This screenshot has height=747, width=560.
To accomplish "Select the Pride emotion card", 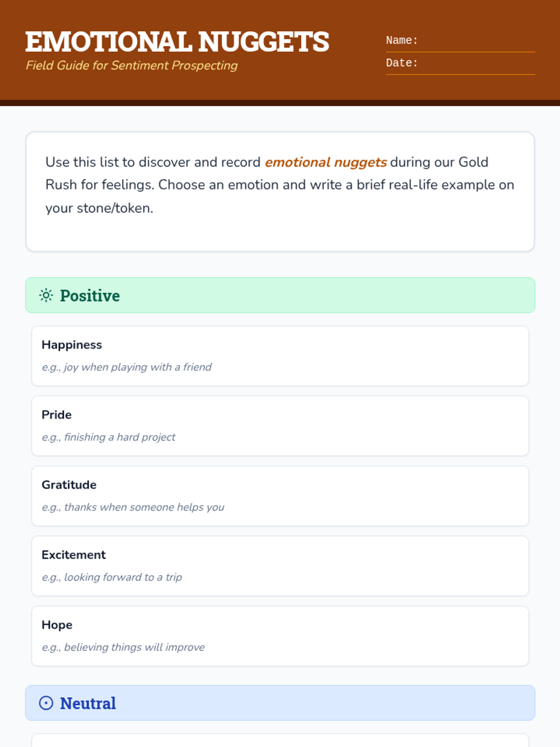I will 280,426.
